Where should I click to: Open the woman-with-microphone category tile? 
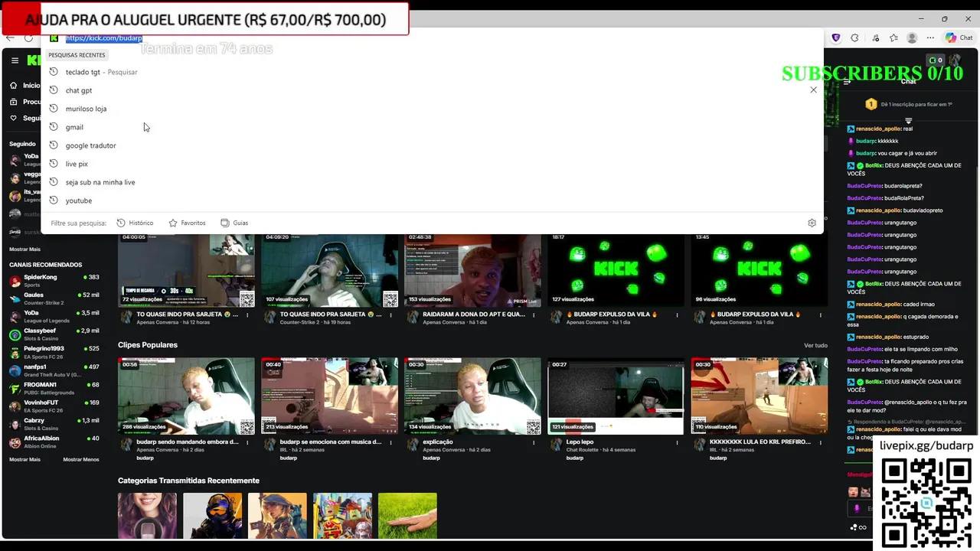147,516
